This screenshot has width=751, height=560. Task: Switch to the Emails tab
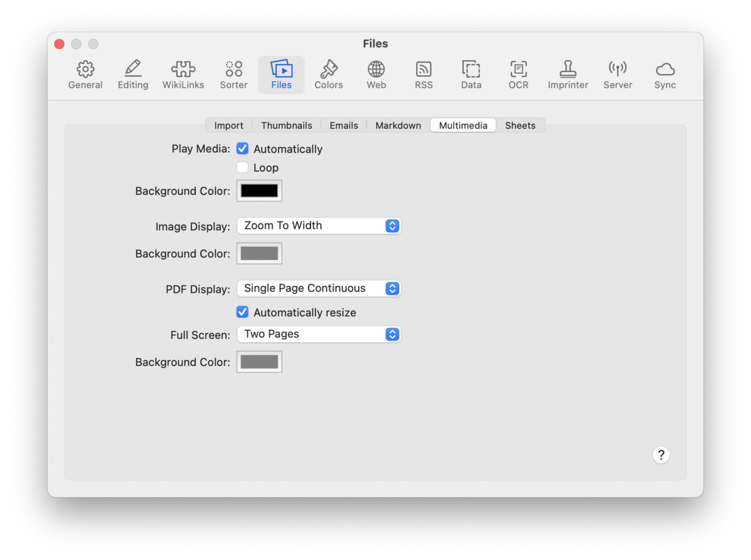pos(344,125)
